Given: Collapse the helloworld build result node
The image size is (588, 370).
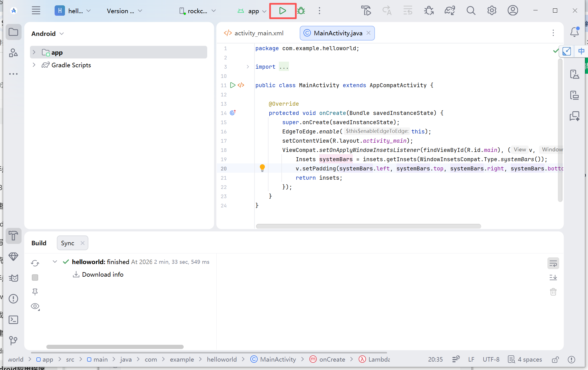Looking at the screenshot, I should 55,262.
